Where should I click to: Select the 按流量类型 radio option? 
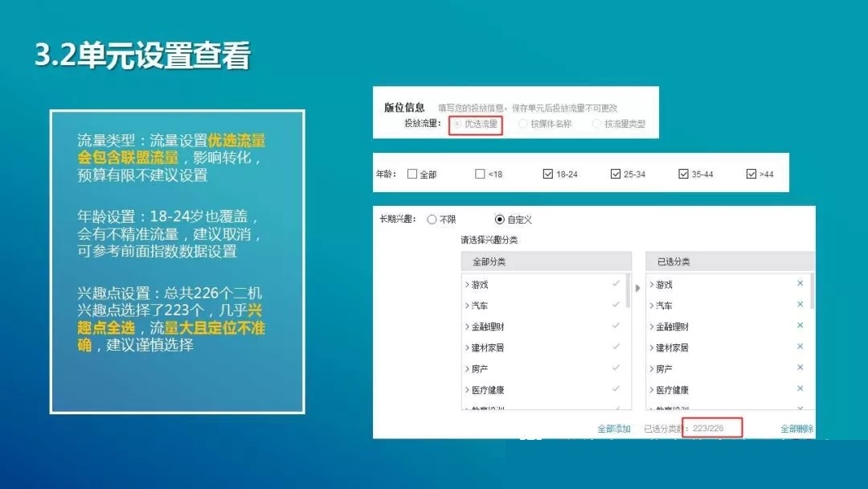pyautogui.click(x=596, y=124)
